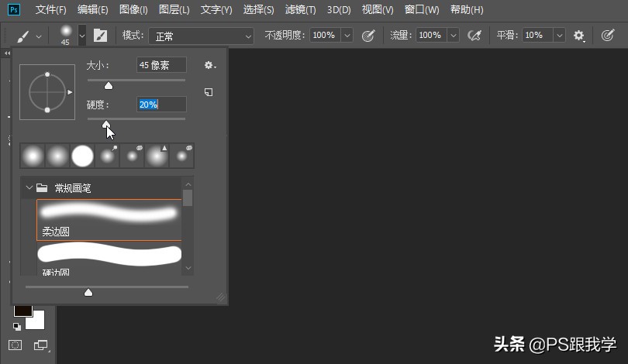Screen dimensions: 628x364
Task: Toggle the brush settings panel icon
Action: [101, 36]
